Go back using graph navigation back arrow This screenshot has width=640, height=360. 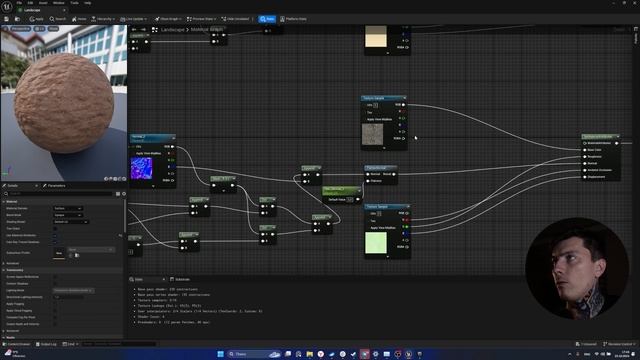click(x=134, y=29)
